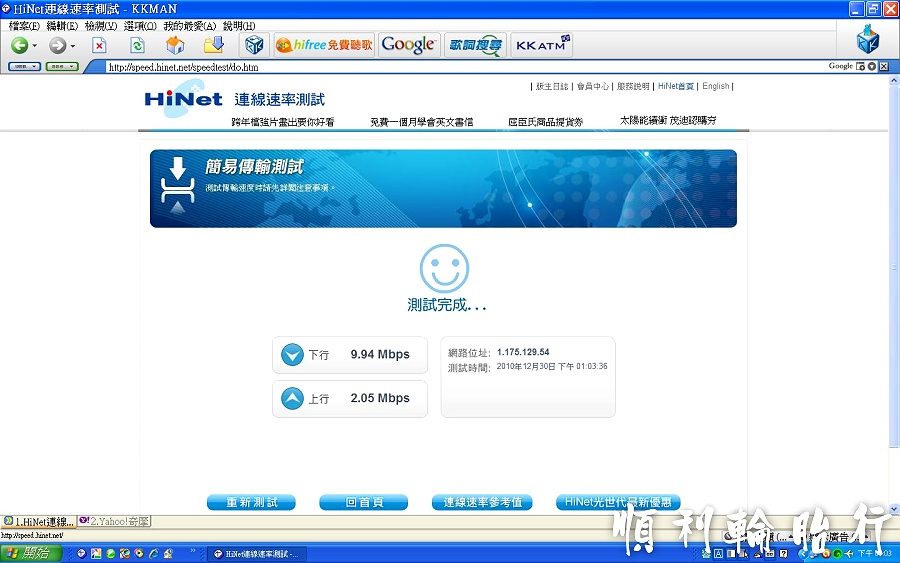Launch Internet Explorer from the quick launch

point(154,554)
